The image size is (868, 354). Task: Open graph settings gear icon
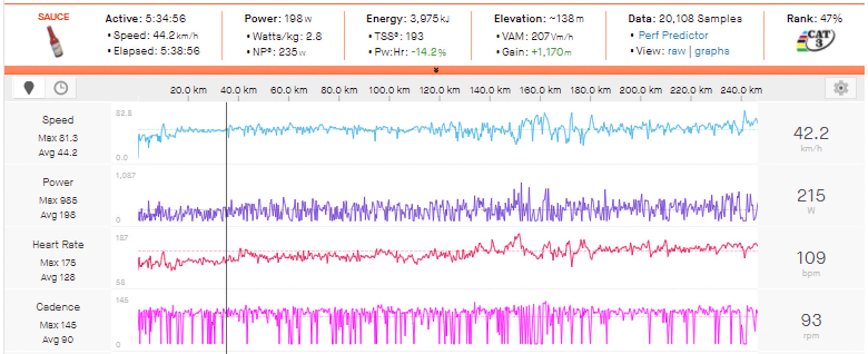[841, 88]
